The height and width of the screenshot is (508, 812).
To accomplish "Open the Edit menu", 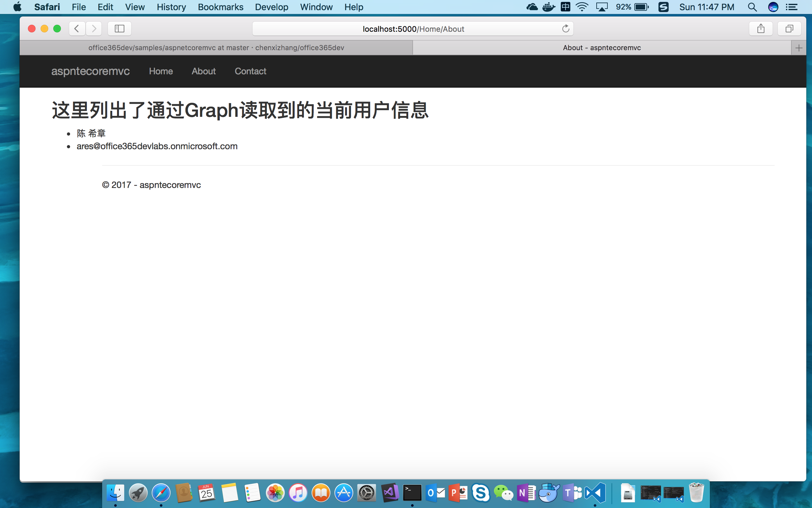I will 105,7.
